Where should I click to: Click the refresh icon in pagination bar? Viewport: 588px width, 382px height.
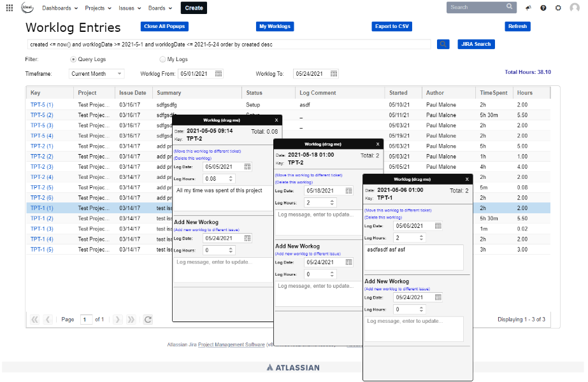coord(147,319)
